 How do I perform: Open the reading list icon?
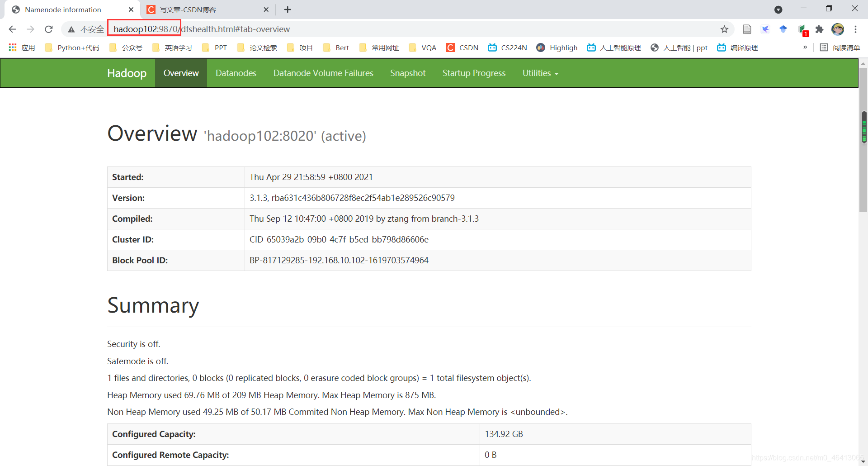tap(840, 48)
